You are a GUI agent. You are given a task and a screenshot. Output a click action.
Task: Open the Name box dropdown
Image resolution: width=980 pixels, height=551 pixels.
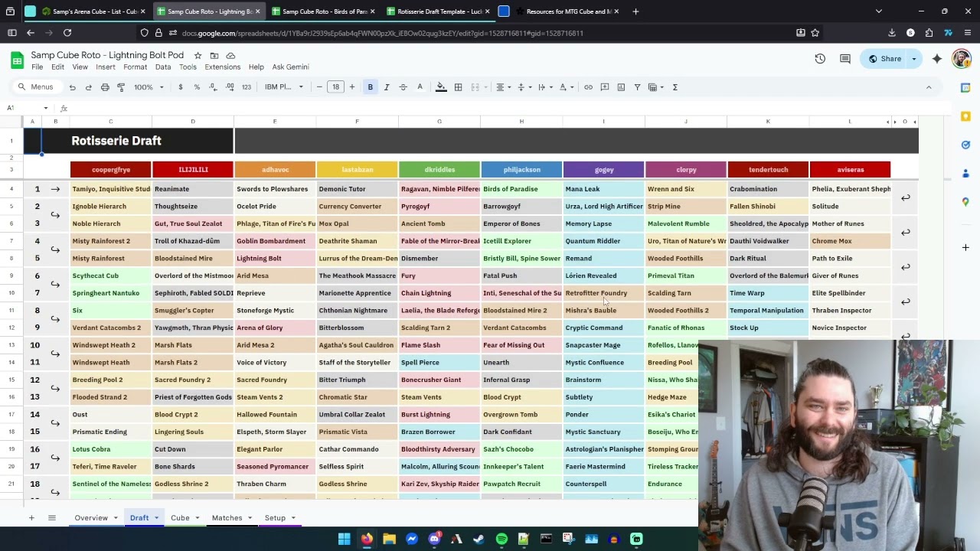pyautogui.click(x=46, y=108)
